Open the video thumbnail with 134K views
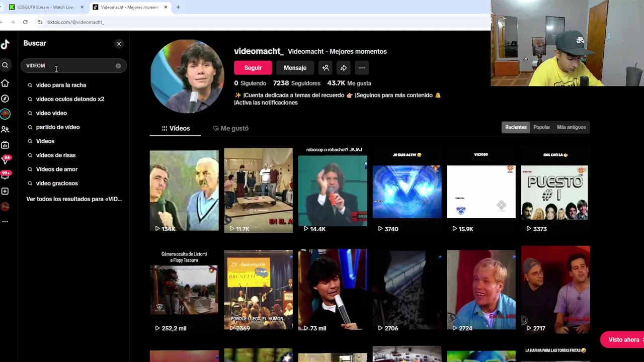644x362 pixels. click(x=184, y=191)
